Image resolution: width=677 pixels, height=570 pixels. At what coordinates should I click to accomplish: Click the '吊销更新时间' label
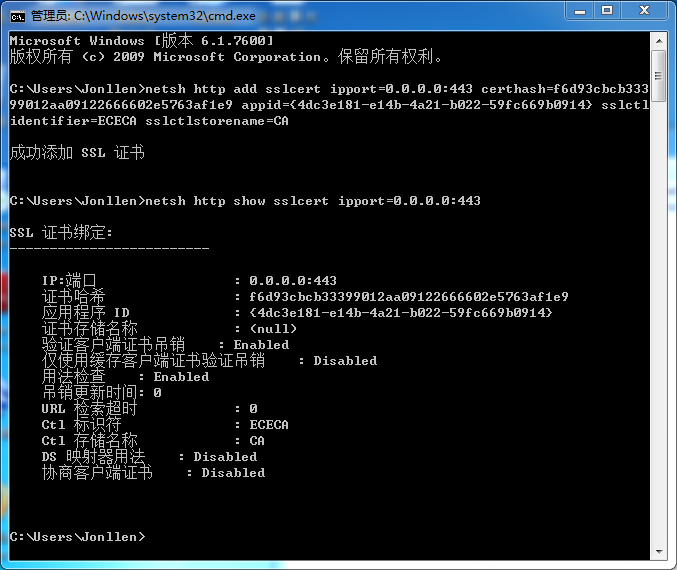[89, 393]
